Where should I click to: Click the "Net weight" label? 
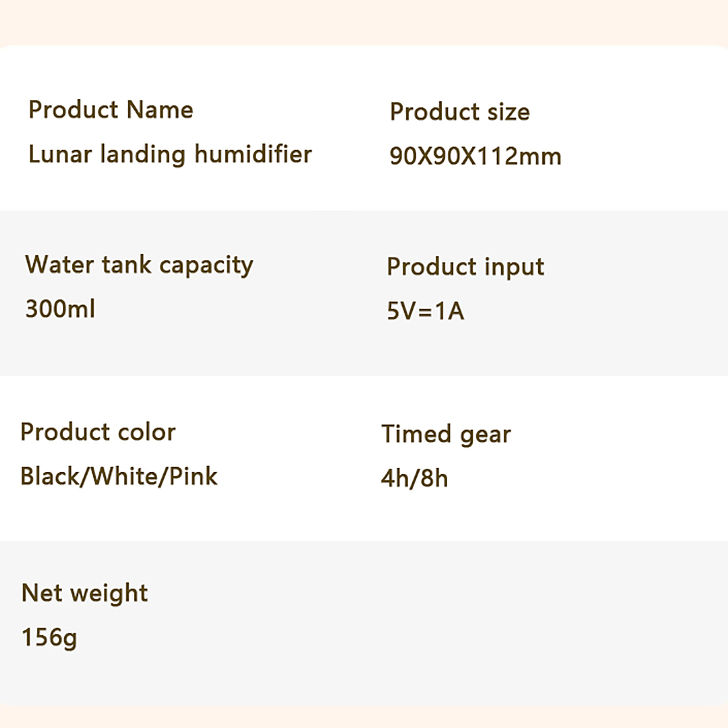click(85, 593)
